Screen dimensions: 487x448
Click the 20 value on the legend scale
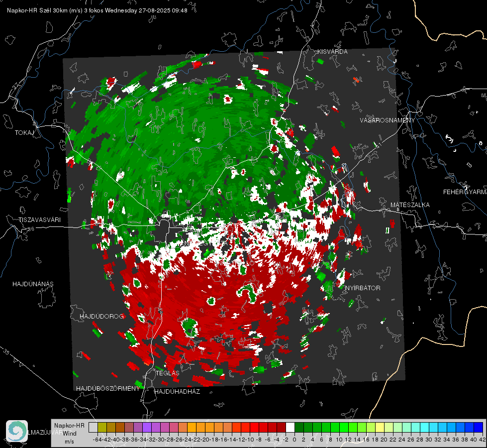tap(384, 440)
